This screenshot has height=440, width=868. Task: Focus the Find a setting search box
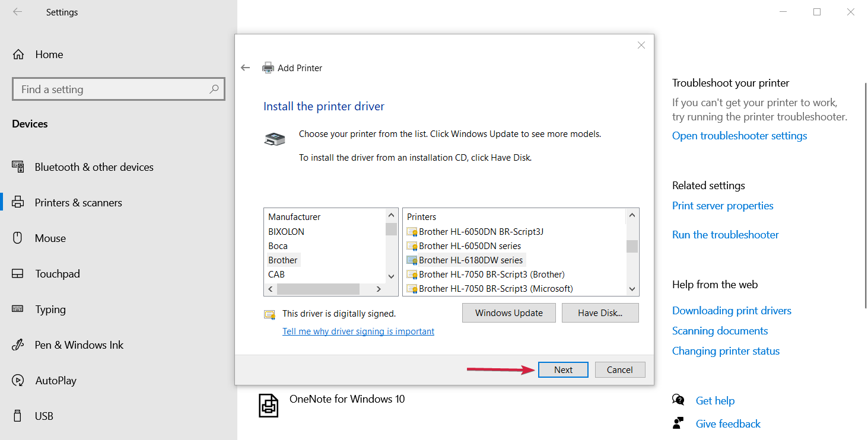click(x=119, y=89)
